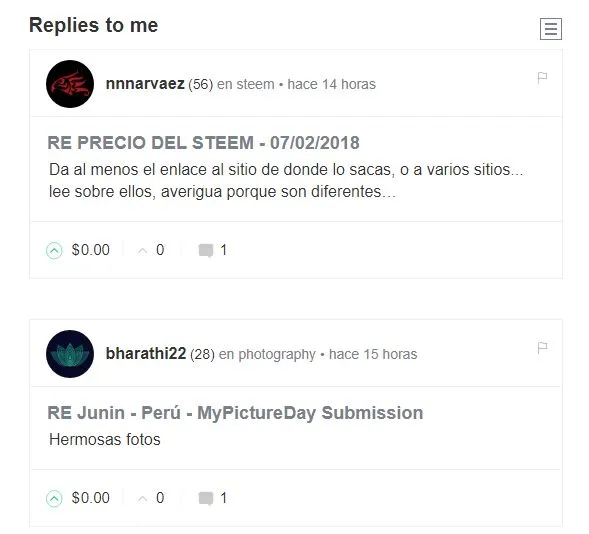
Task: Open the 'hace 14 horas' timestamp link
Action: point(331,84)
